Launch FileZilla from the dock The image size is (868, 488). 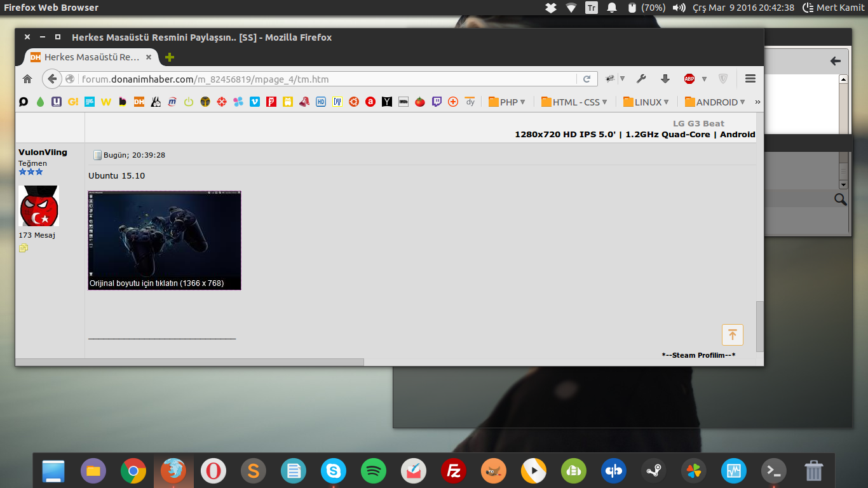454,471
